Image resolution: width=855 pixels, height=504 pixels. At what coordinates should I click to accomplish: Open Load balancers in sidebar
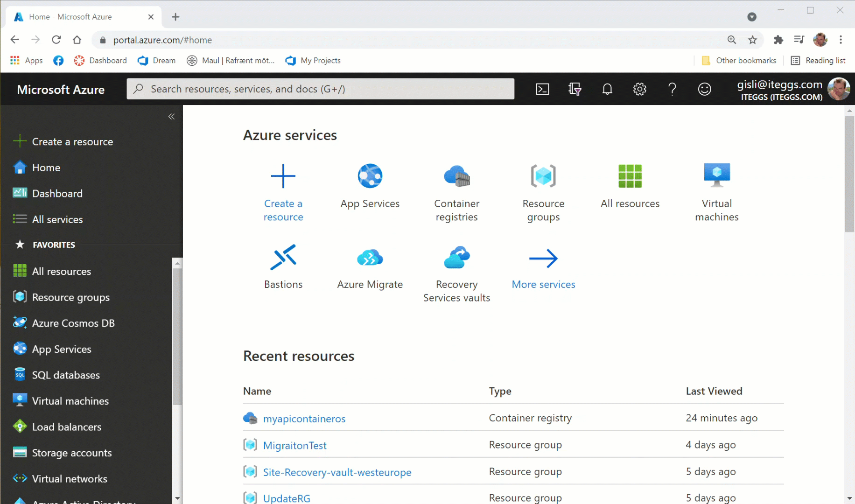click(57, 427)
